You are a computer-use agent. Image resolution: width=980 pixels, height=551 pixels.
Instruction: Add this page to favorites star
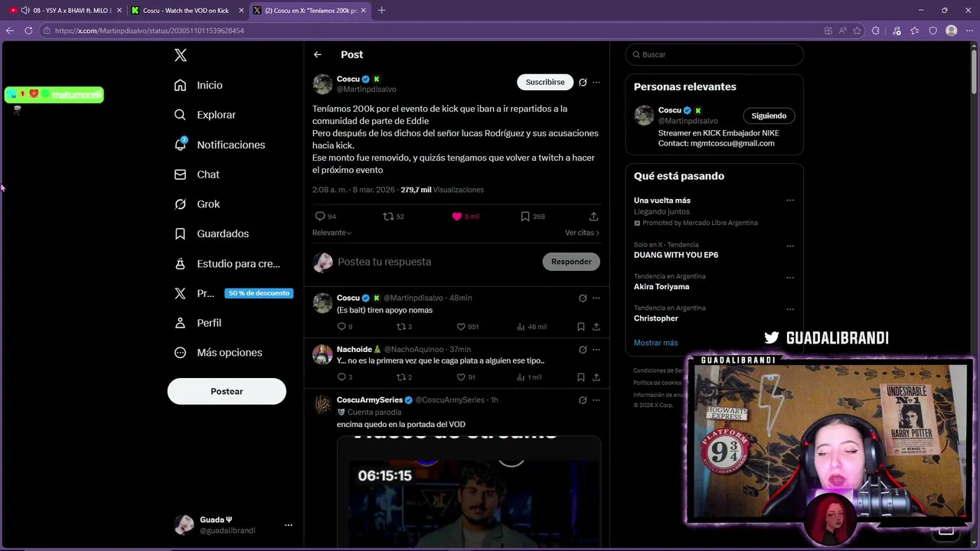857,31
